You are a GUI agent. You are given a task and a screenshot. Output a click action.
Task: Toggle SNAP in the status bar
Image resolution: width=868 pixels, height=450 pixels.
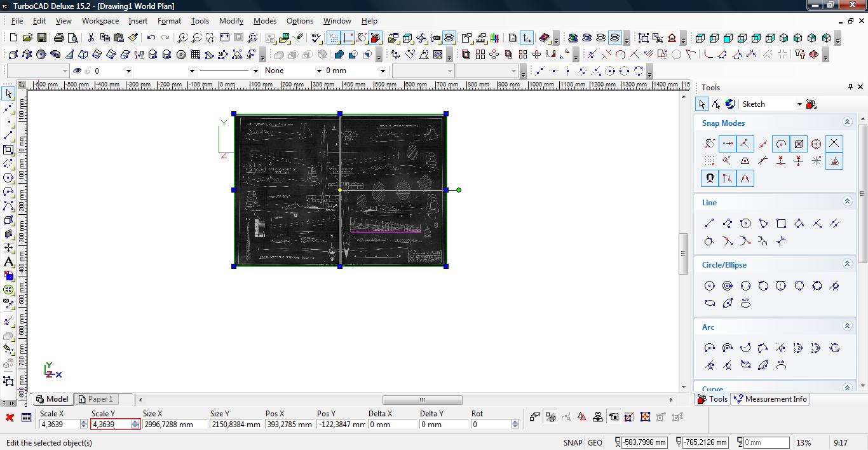[x=573, y=442]
